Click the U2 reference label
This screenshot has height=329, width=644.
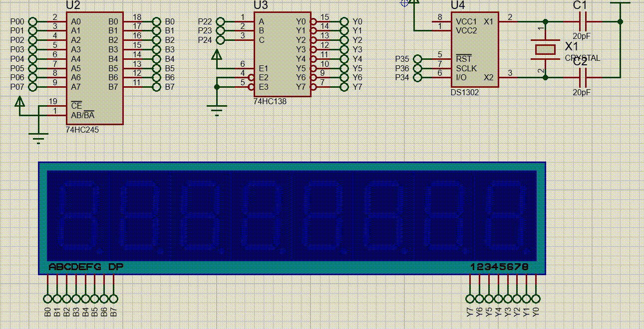click(73, 5)
